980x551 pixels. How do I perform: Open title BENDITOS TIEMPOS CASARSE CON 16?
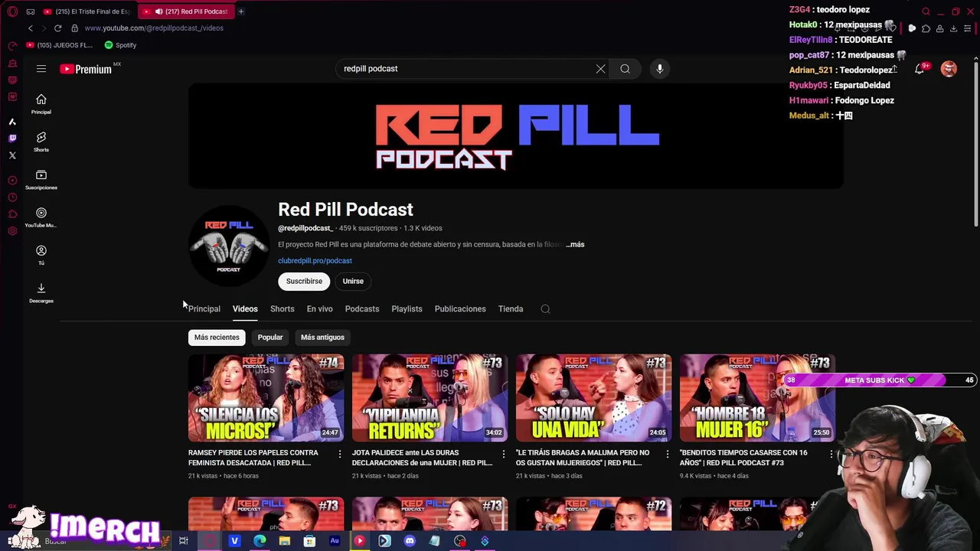(743, 458)
